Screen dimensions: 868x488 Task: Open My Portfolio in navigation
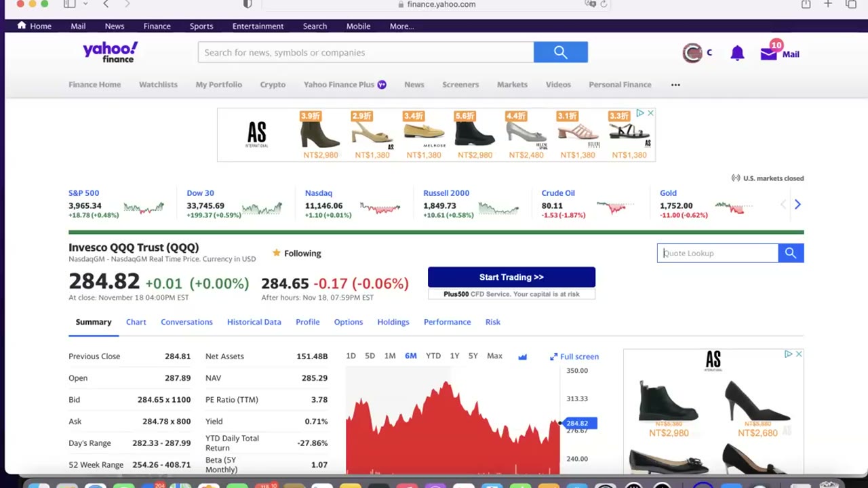[x=218, y=85]
